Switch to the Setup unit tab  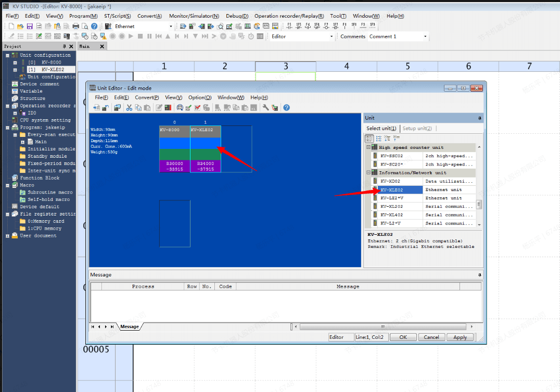tap(417, 129)
